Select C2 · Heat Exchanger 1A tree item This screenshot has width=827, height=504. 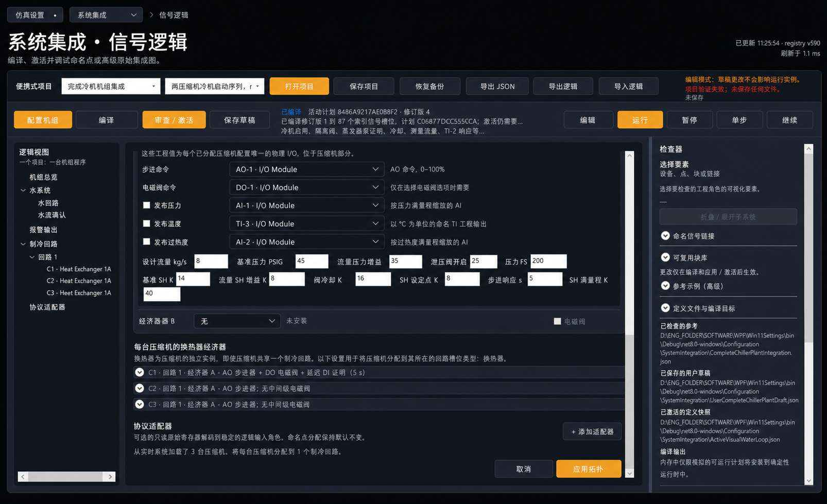coord(79,281)
